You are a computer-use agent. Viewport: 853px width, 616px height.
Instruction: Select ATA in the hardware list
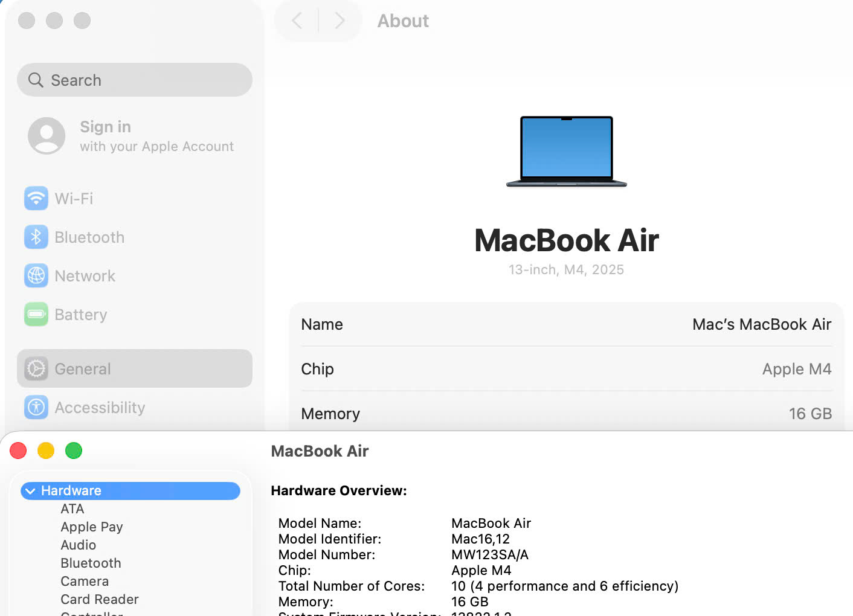pyautogui.click(x=72, y=509)
